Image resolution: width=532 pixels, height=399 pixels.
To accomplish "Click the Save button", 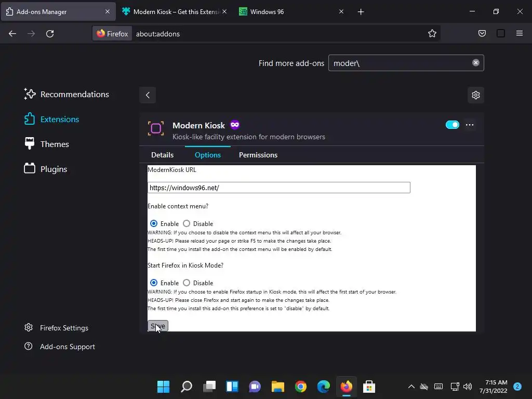I will pos(158,326).
